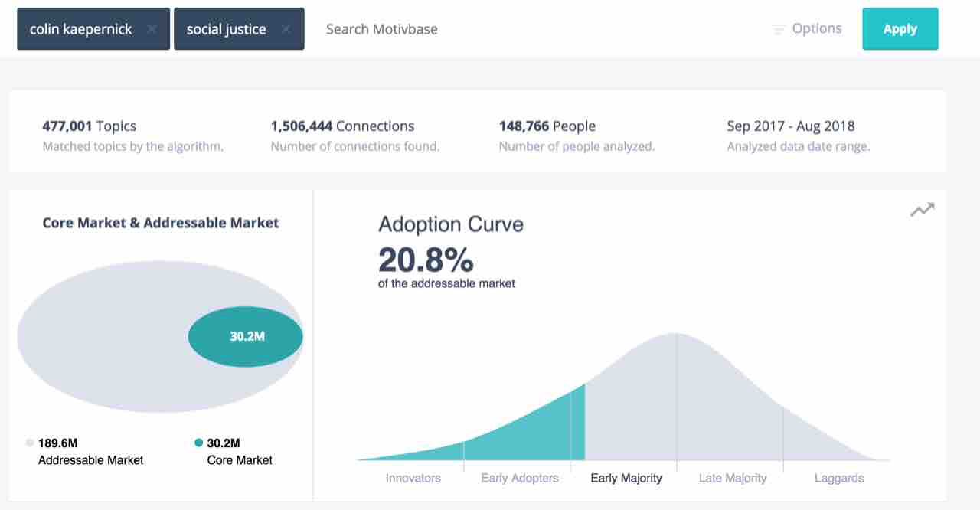Click the Core Market legend dot
The height and width of the screenshot is (510, 980).
(199, 443)
